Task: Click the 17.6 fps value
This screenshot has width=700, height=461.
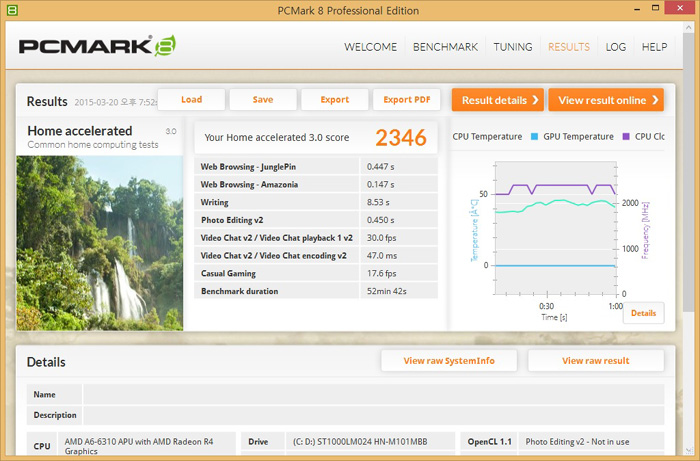Action: click(382, 273)
